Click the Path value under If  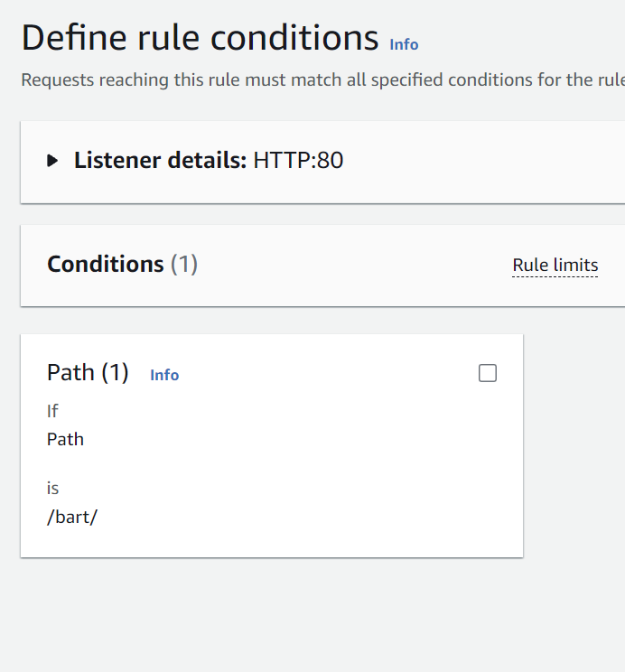click(65, 439)
